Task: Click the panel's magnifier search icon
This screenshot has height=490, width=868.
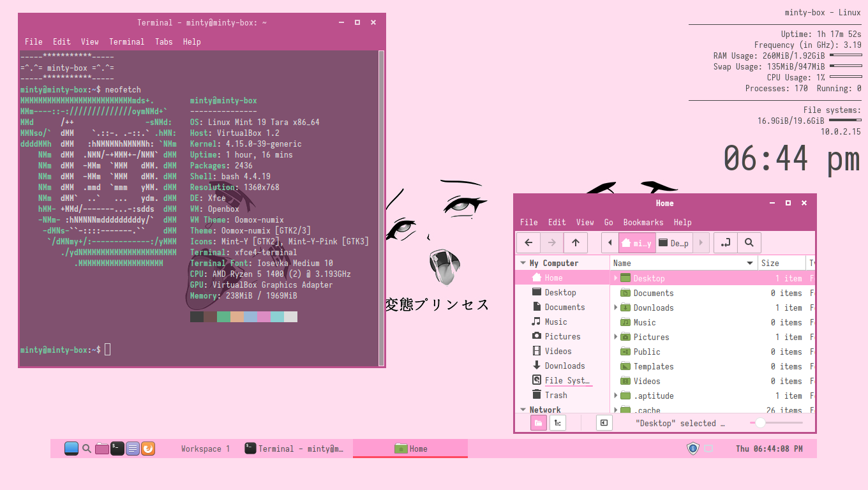Action: click(87, 449)
